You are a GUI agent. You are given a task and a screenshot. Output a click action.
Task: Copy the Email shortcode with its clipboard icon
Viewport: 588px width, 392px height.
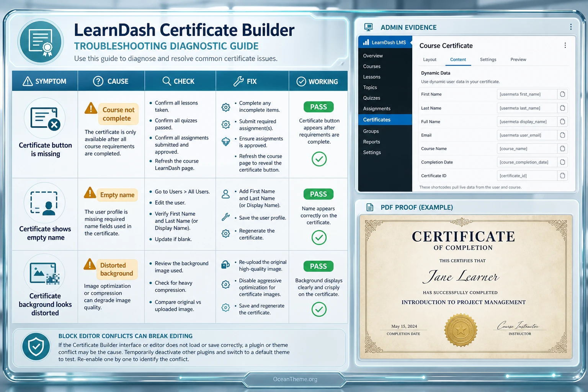(562, 135)
